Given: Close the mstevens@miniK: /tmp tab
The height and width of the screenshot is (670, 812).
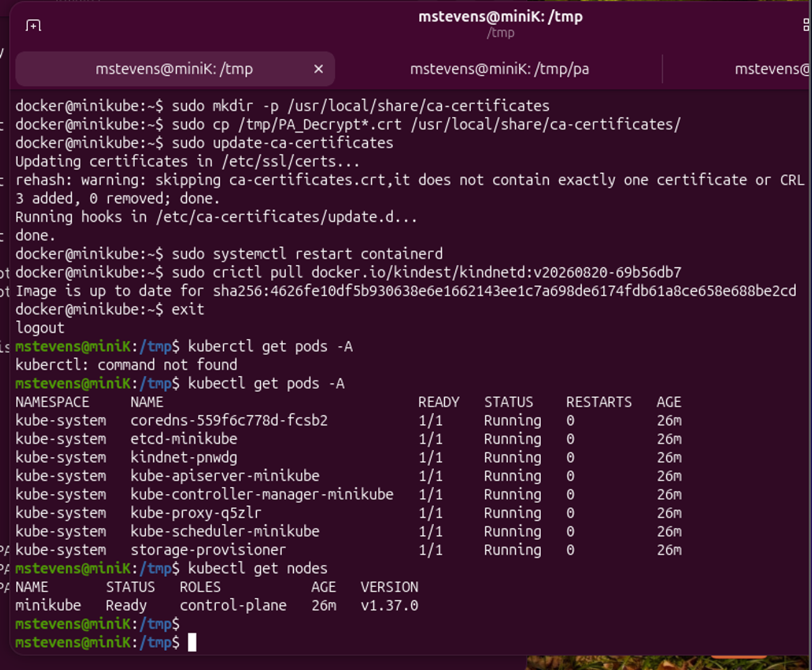Looking at the screenshot, I should coord(318,69).
